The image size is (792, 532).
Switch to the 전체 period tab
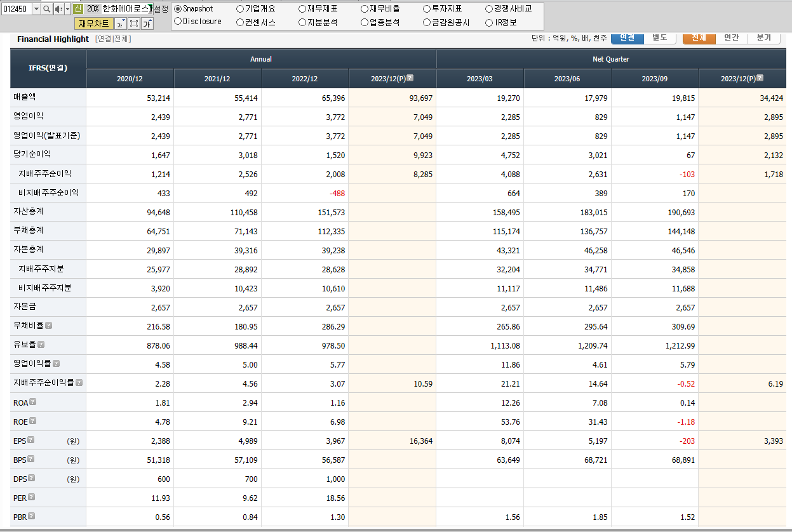[699, 38]
